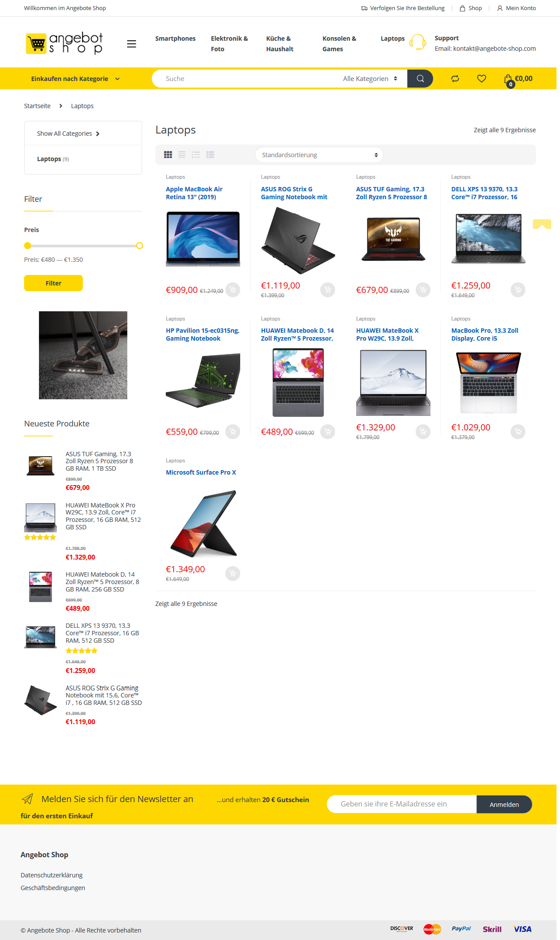The image size is (560, 940).
Task: Open the Standardsortierung sorting dropdown
Action: (319, 155)
